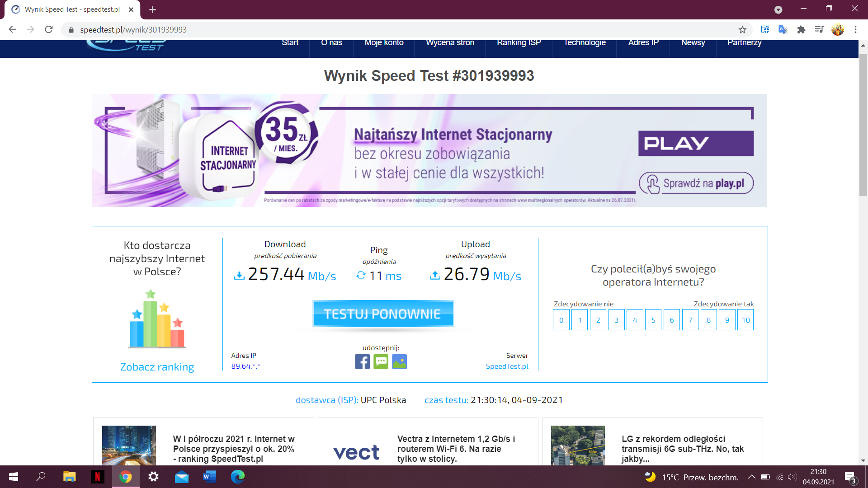This screenshot has width=868, height=488.
Task: Click the address bar URL
Action: click(133, 30)
